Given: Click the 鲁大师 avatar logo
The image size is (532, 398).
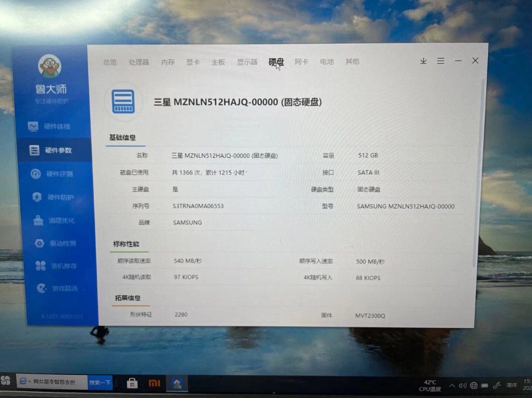Looking at the screenshot, I should [50, 66].
